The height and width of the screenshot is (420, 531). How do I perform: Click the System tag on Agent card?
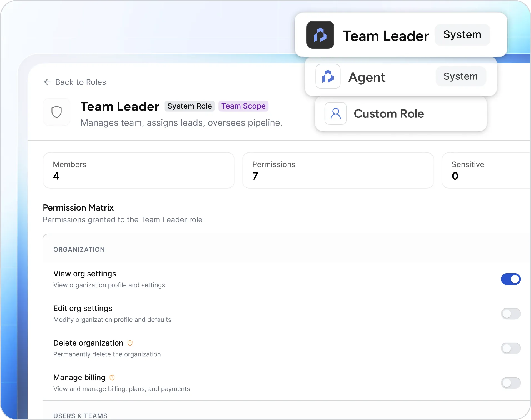461,76
